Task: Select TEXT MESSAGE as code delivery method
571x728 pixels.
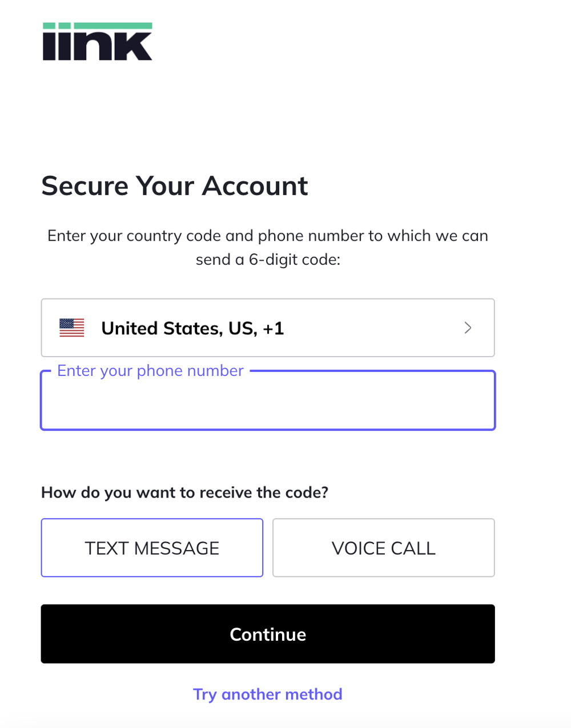Action: (152, 547)
